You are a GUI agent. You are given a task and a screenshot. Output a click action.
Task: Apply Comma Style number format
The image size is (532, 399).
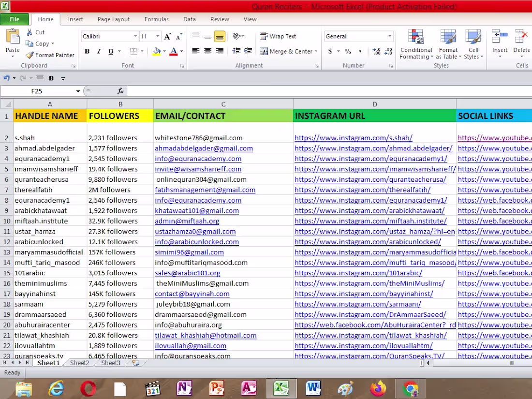360,51
